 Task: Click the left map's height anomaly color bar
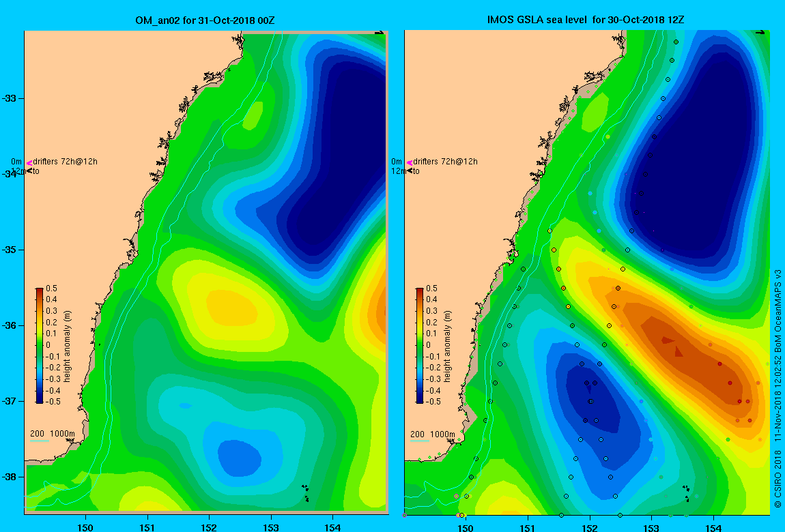40,346
